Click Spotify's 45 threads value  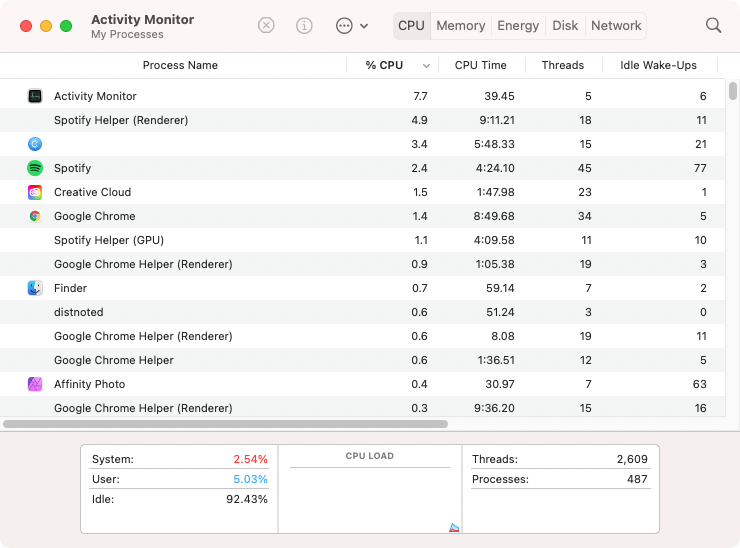coord(585,168)
